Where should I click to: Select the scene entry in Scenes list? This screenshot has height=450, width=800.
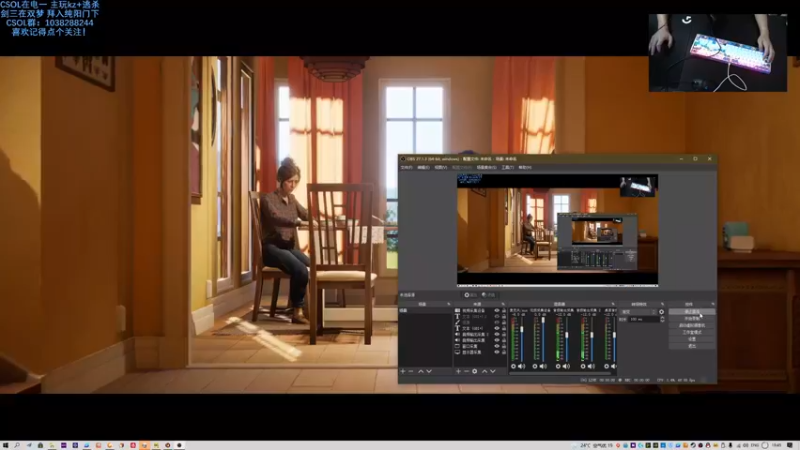point(426,310)
